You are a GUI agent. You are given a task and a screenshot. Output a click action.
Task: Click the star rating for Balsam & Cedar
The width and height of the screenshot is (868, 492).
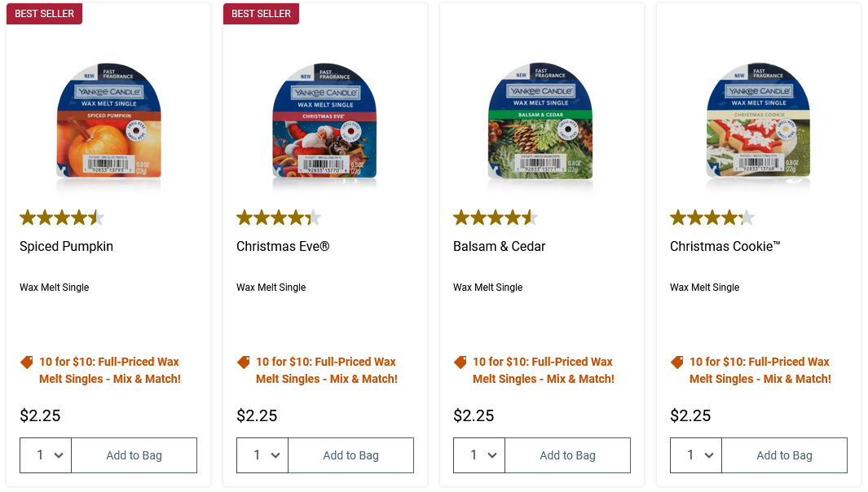pos(496,217)
